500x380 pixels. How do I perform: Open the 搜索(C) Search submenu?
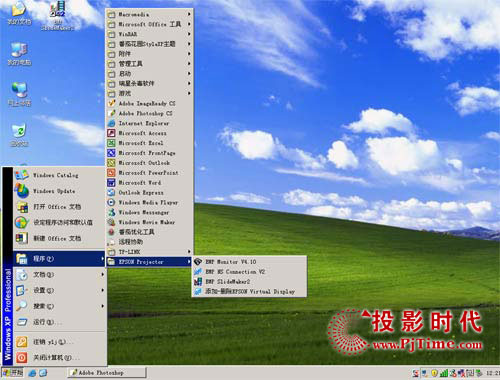point(59,306)
